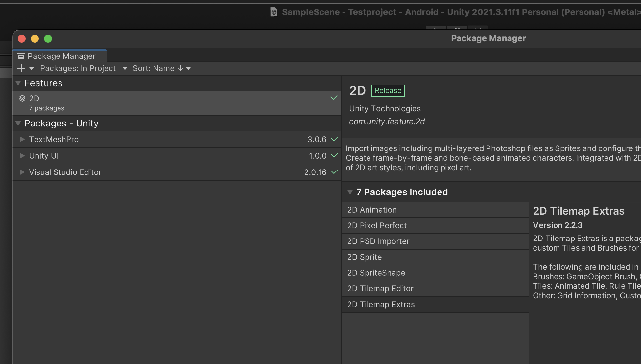Image resolution: width=641 pixels, height=364 pixels.
Task: Expand the TextMeshPro package entry
Action: [x=22, y=139]
